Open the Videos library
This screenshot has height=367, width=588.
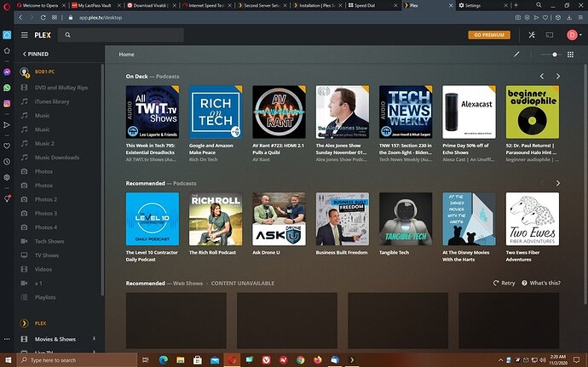pyautogui.click(x=43, y=269)
